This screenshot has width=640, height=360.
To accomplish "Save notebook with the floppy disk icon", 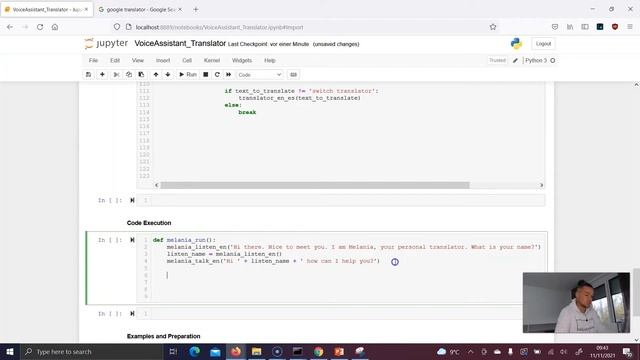I will click(88, 75).
